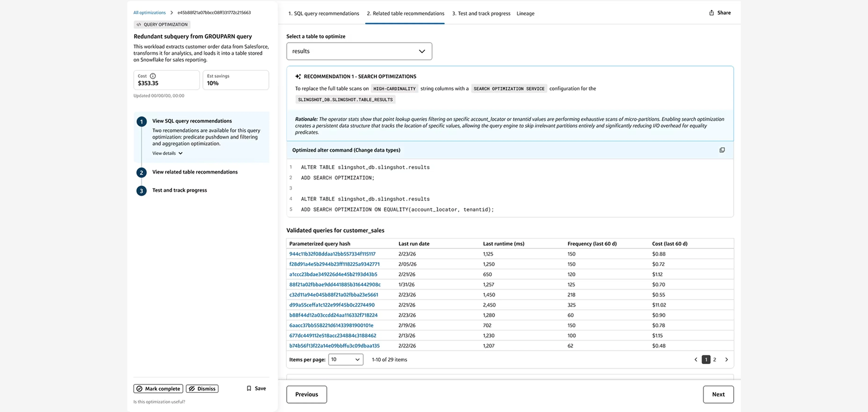Click the crossed-eye icon in Dismiss
Viewport: 868px width, 412px height.
(x=192, y=389)
